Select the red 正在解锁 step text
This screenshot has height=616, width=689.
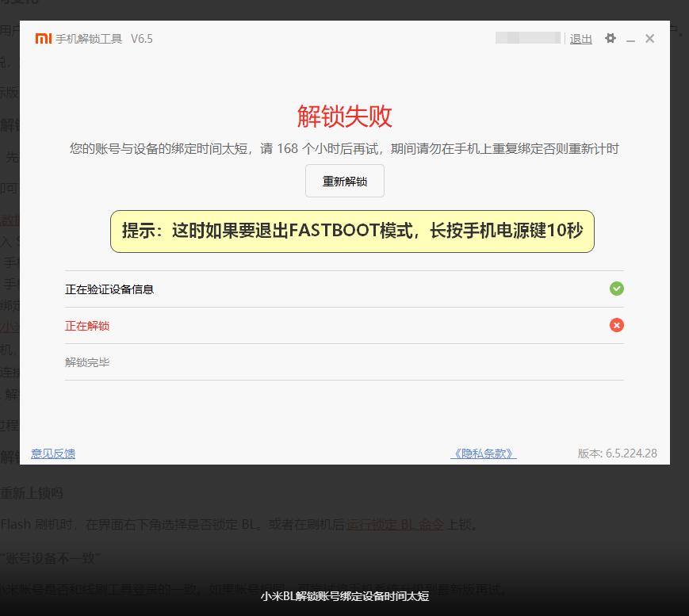tap(87, 326)
